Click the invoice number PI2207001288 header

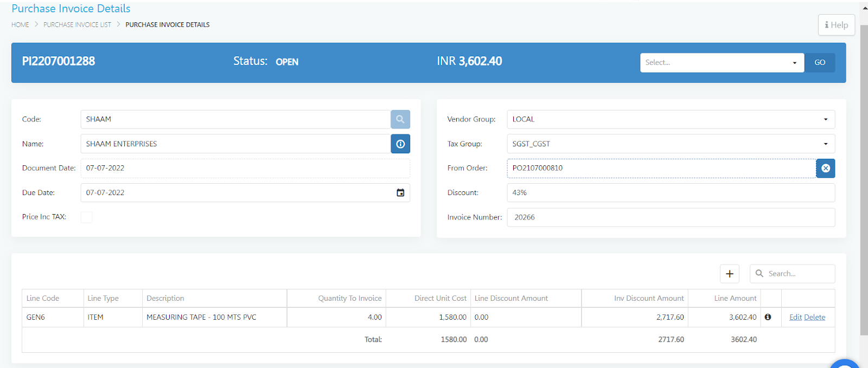click(59, 61)
